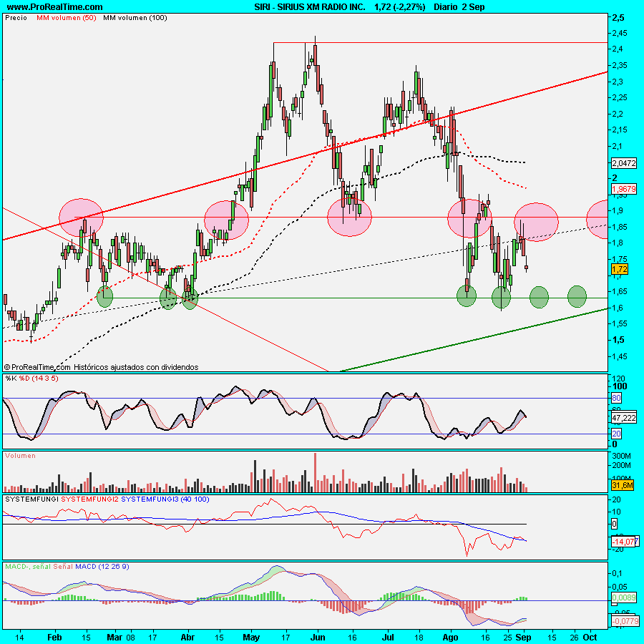Viewport: 644px width, 644px height.
Task: Click the 2,0472 moving average value box
Action: point(624,163)
